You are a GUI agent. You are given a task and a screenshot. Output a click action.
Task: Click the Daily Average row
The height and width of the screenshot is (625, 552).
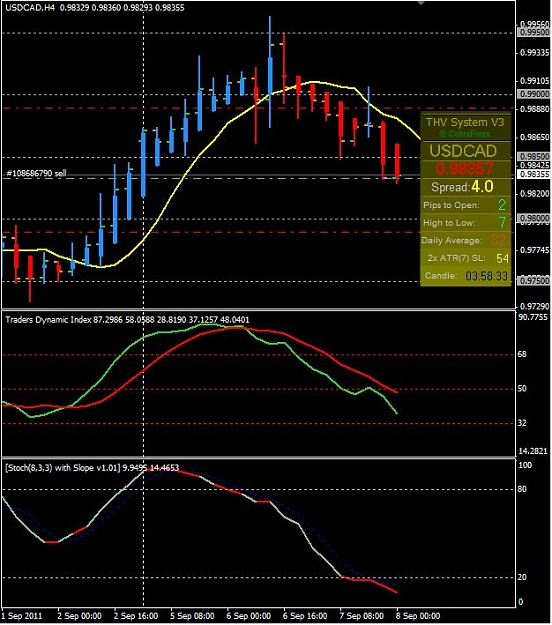465,240
